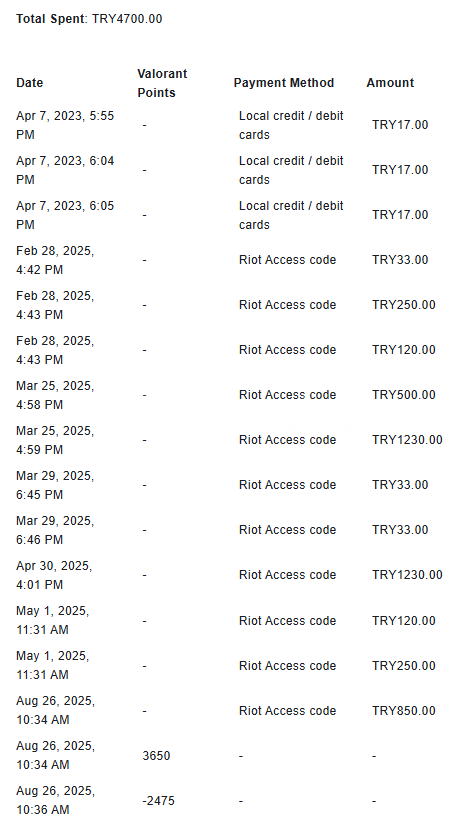Screen dimensions: 454x825
Task: Click the Total Spent TRY4700.00 text
Action: [89, 19]
